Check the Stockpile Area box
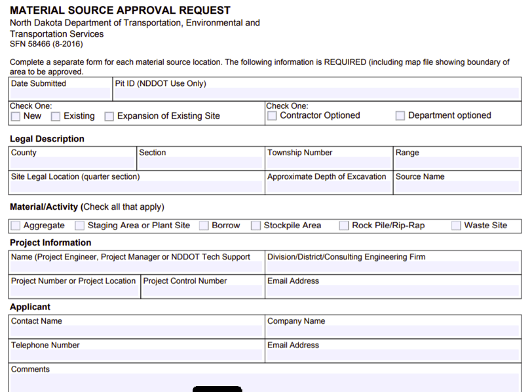 click(x=256, y=225)
